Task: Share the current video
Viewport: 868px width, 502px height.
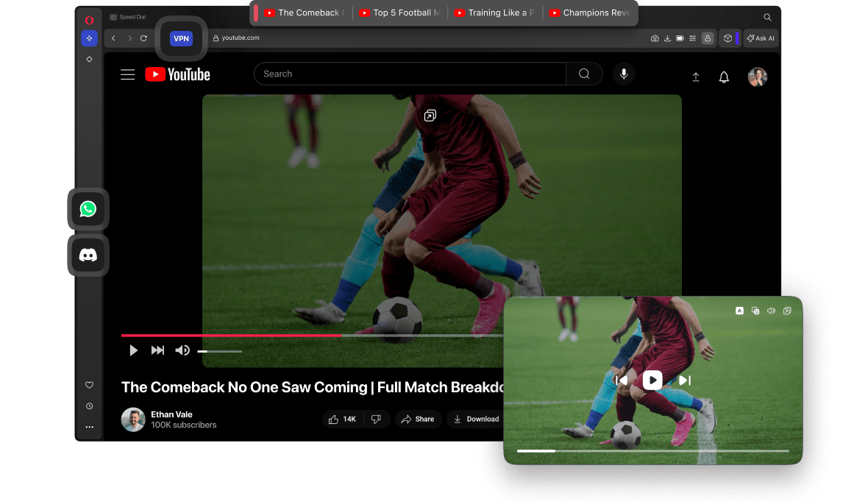Action: point(418,419)
